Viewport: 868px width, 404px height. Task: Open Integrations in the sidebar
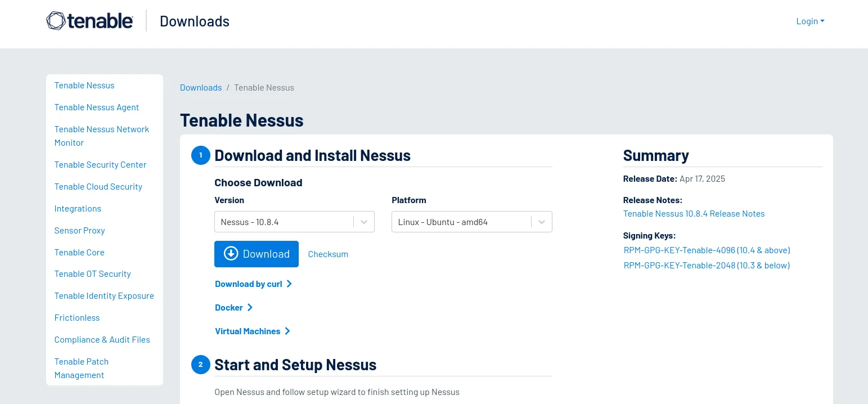coord(78,209)
